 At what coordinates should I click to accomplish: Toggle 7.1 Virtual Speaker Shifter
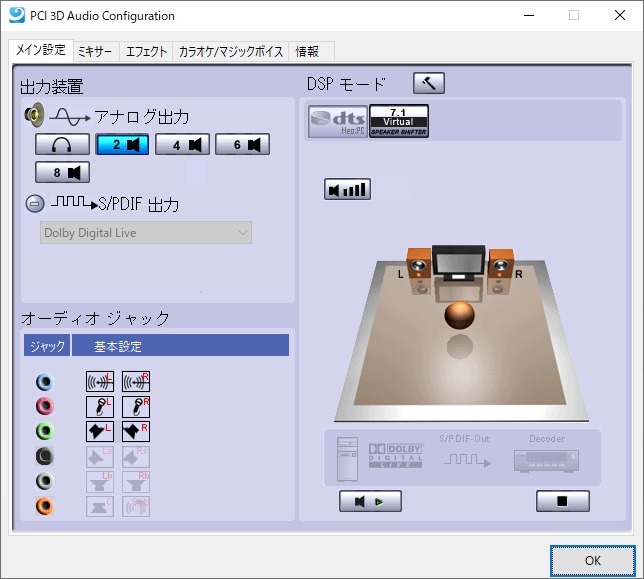(x=399, y=121)
